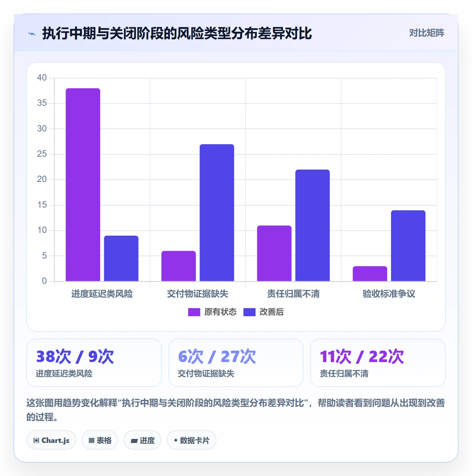Select the 数据卡片 tag chip
This screenshot has width=472, height=476.
click(191, 440)
